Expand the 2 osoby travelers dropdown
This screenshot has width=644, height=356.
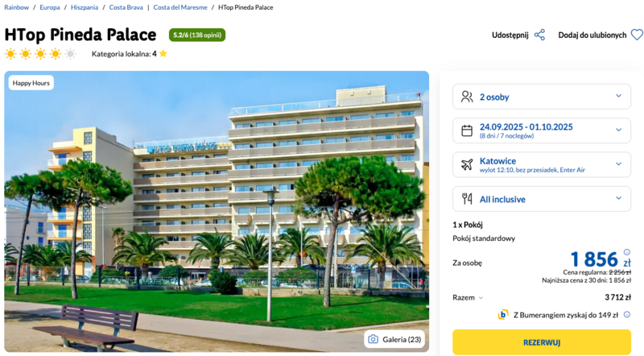[x=542, y=97]
